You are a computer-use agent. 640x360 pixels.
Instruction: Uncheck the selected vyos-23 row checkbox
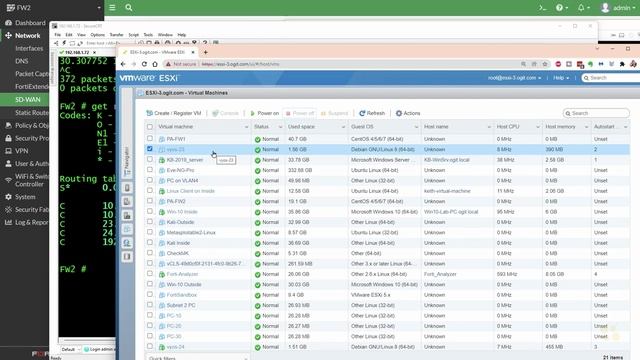pyautogui.click(x=150, y=149)
